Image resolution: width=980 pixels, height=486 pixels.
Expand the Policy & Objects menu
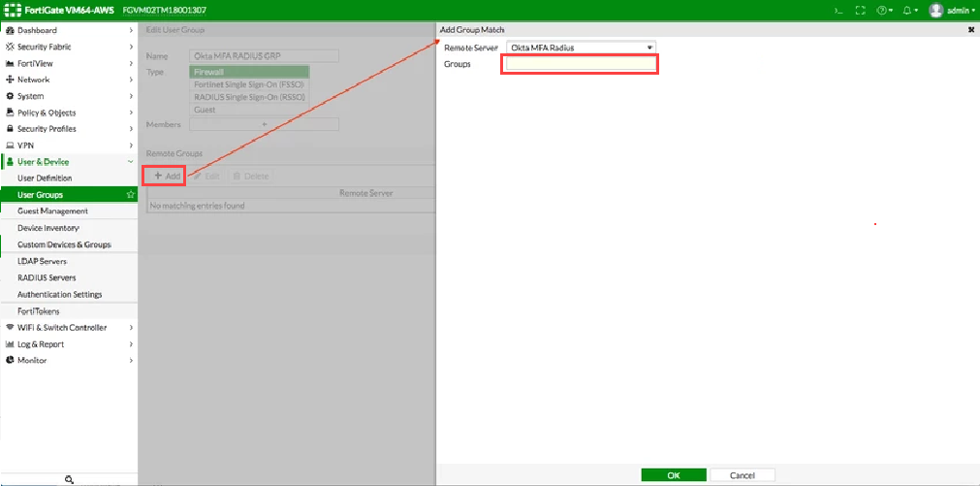coord(68,113)
